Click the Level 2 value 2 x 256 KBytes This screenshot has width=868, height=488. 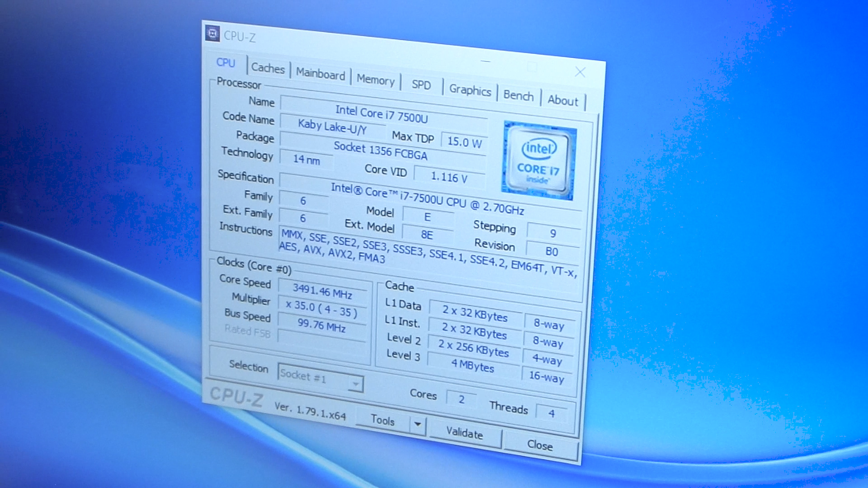pos(474,348)
